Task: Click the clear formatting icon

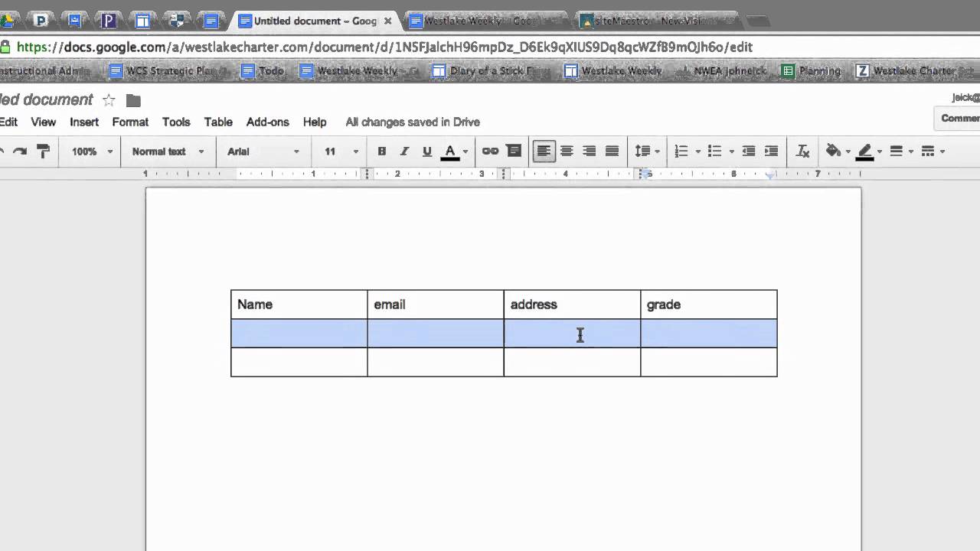Action: 802,152
